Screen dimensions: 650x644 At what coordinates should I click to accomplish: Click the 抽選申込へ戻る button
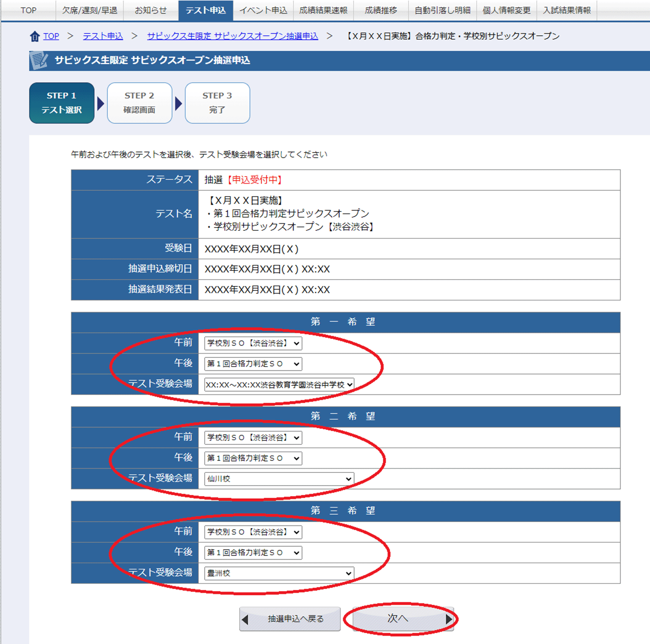(x=290, y=619)
